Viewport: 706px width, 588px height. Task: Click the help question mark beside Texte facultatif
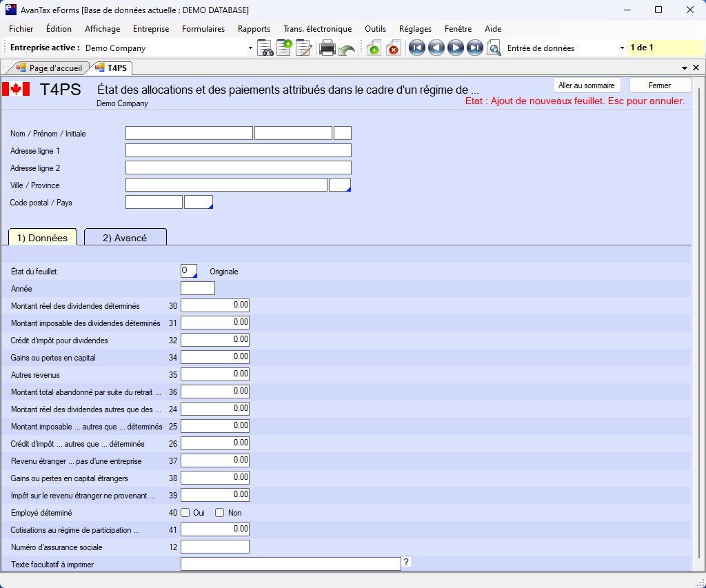click(x=406, y=562)
